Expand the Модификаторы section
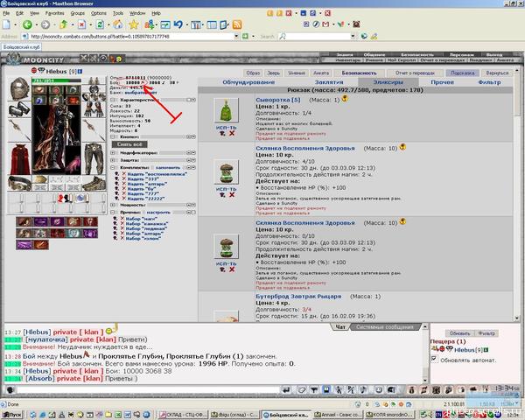Viewport: 525px width, 420px height. (113, 153)
